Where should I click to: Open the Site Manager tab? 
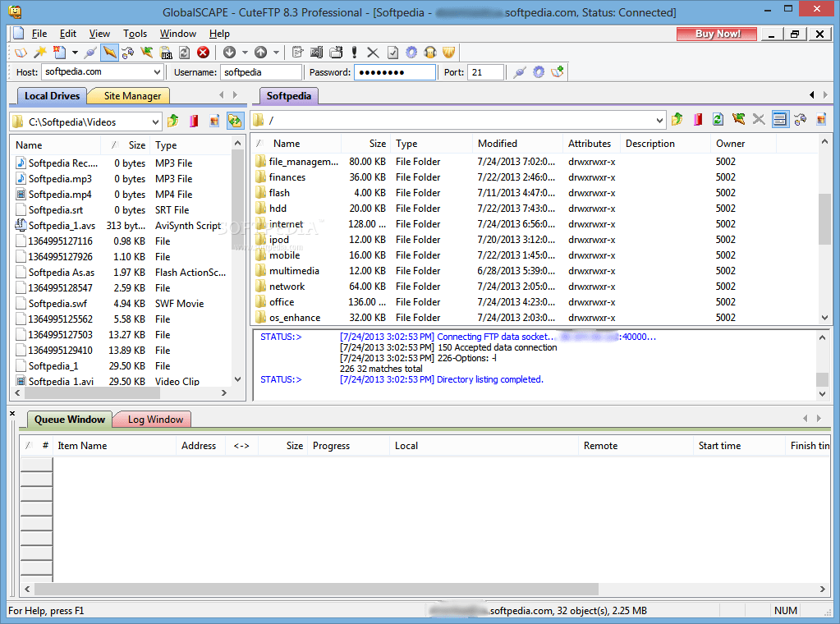coord(128,95)
